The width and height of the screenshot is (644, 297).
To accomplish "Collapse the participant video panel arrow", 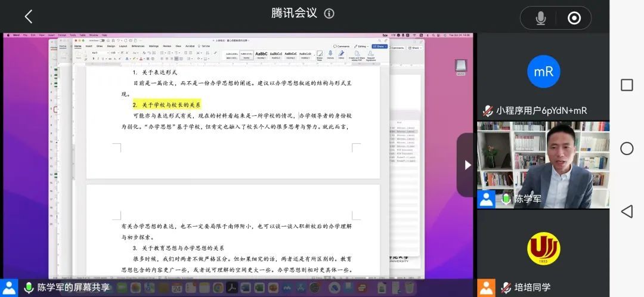I will point(467,165).
